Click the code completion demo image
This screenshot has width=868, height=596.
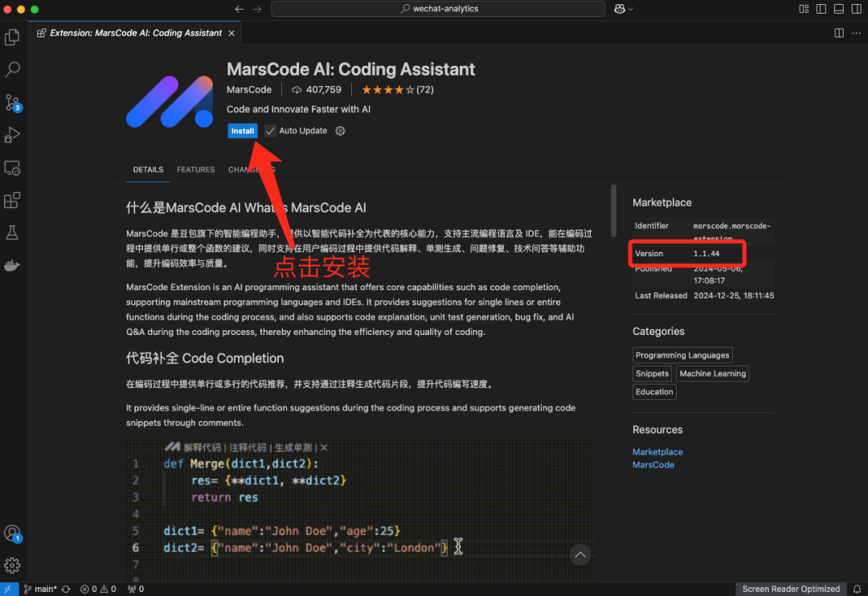(360, 510)
